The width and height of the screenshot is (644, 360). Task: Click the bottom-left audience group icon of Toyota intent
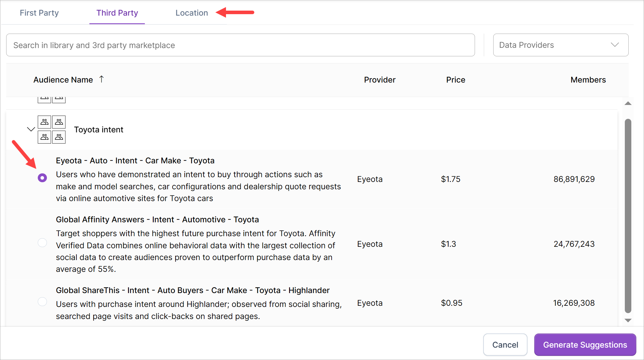[44, 137]
